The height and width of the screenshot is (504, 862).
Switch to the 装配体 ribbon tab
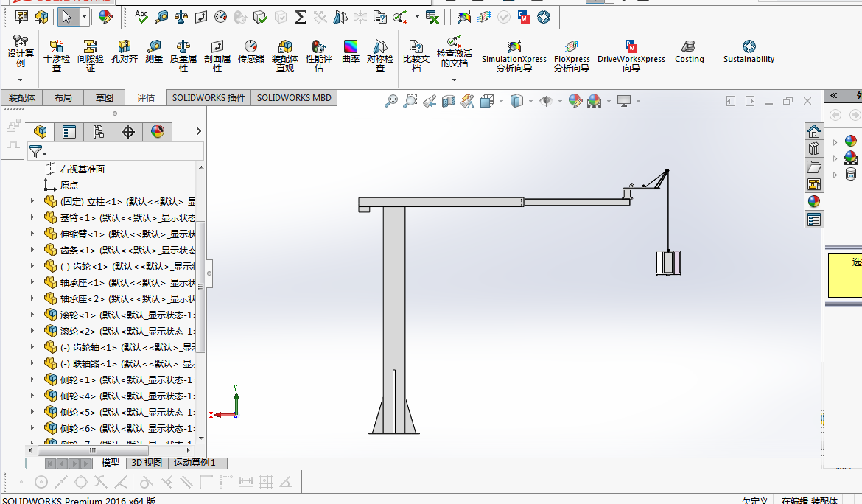tap(22, 98)
